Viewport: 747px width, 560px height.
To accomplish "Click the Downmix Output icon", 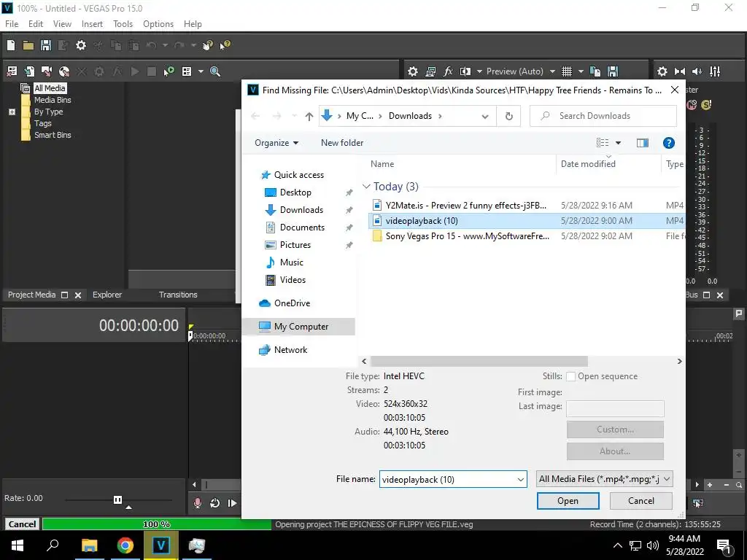I will (x=680, y=71).
